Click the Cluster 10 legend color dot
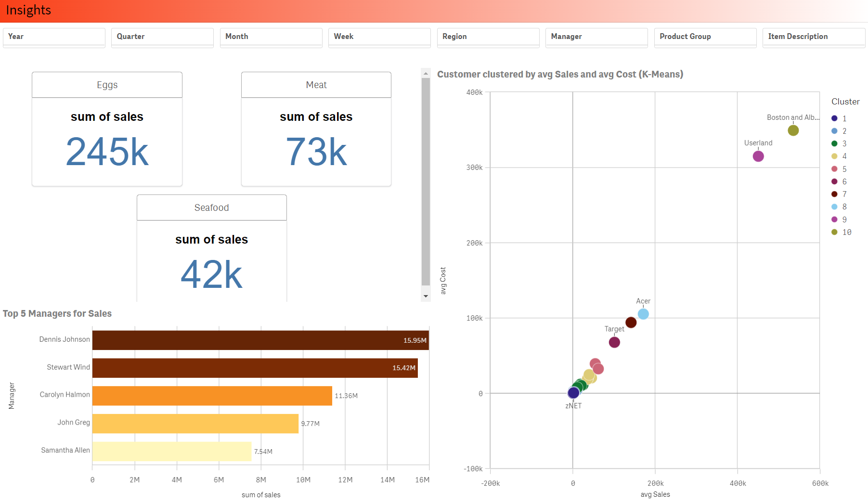 tap(833, 232)
